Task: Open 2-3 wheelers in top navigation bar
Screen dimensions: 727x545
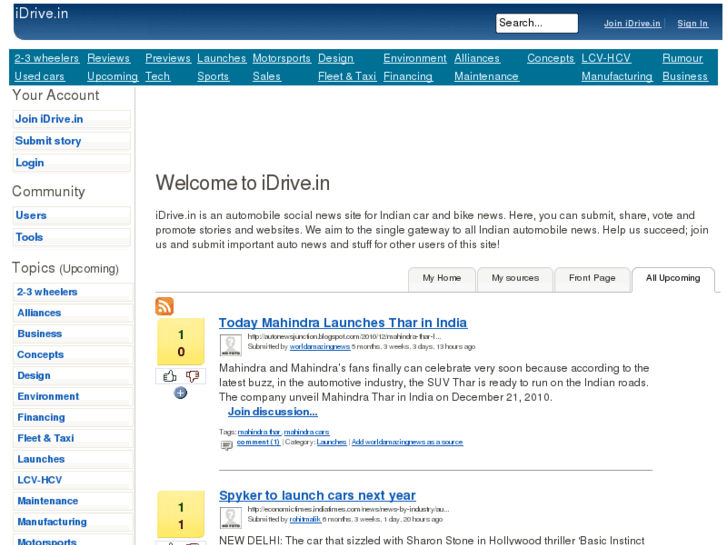Action: (46, 58)
